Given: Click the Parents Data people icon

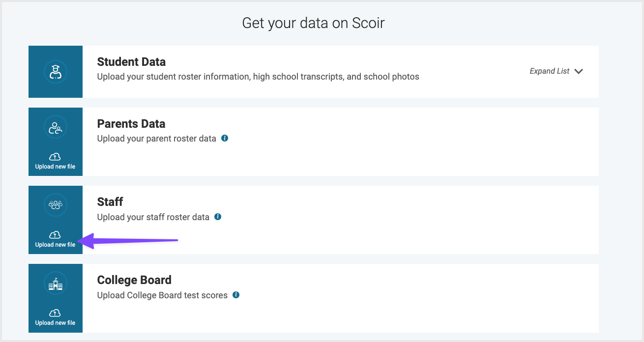Looking at the screenshot, I should [55, 127].
